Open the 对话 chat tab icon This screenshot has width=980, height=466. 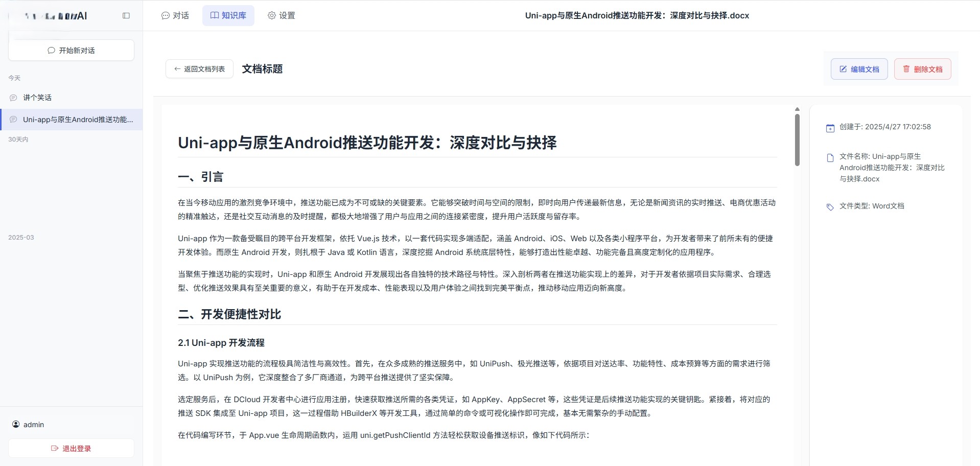[165, 15]
